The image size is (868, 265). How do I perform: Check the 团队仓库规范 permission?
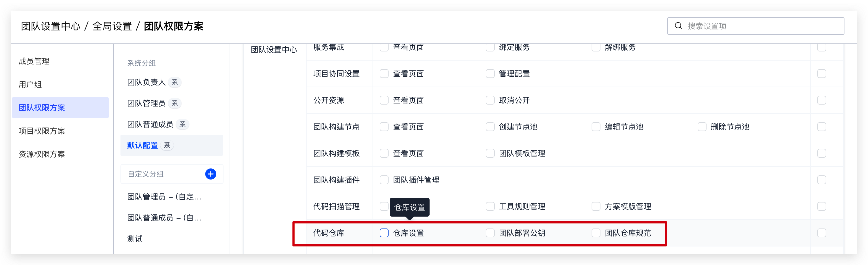[x=596, y=233]
